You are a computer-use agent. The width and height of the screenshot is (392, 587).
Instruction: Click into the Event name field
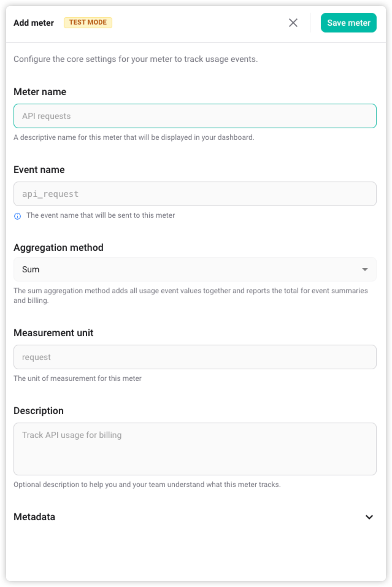pyautogui.click(x=194, y=194)
